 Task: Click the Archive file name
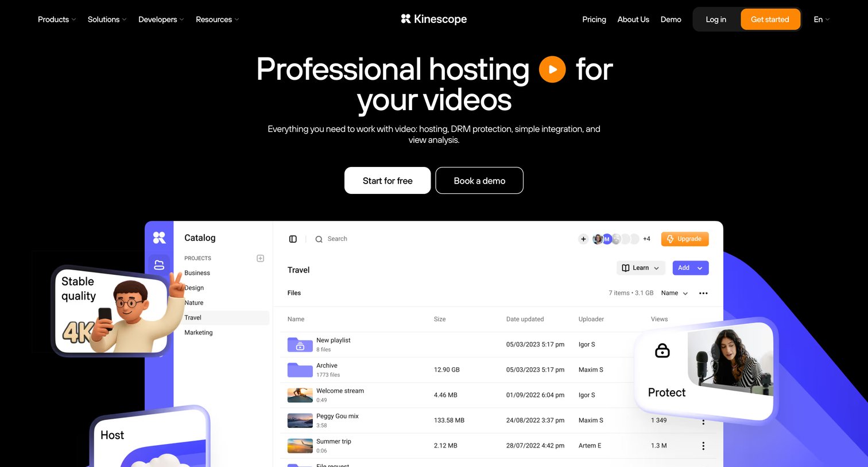point(327,365)
